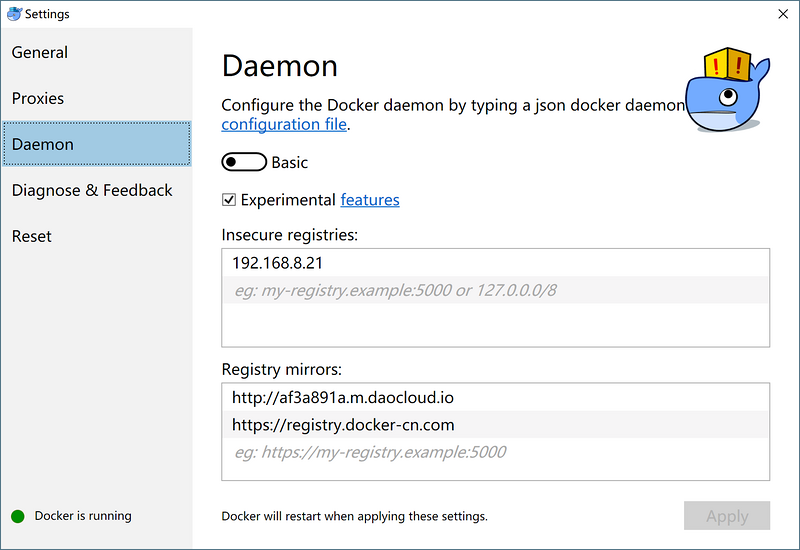This screenshot has width=800, height=550.
Task: Click the Docker whale icon in title bar
Action: [x=14, y=14]
